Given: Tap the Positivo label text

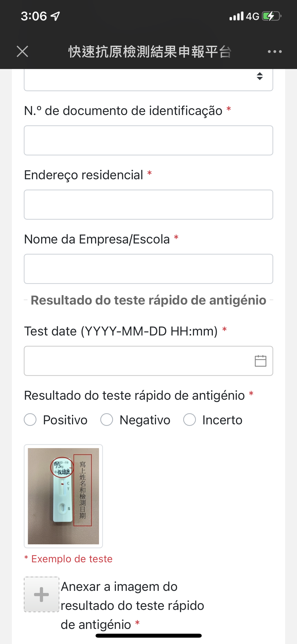Looking at the screenshot, I should [x=65, y=420].
